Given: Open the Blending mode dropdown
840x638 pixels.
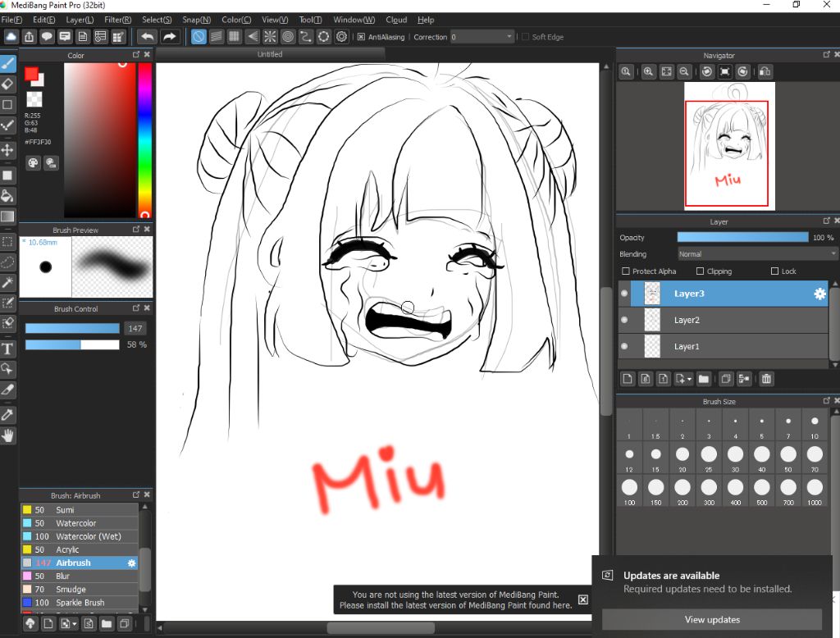Looking at the screenshot, I should (756, 254).
